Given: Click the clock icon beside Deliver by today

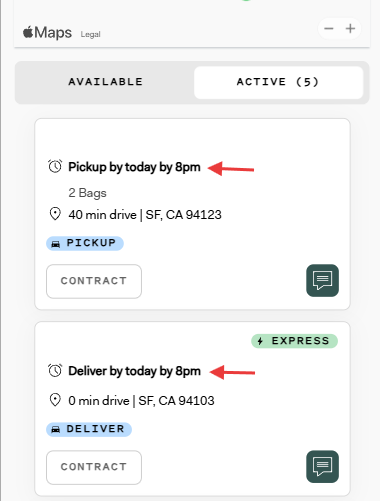Looking at the screenshot, I should 55,370.
